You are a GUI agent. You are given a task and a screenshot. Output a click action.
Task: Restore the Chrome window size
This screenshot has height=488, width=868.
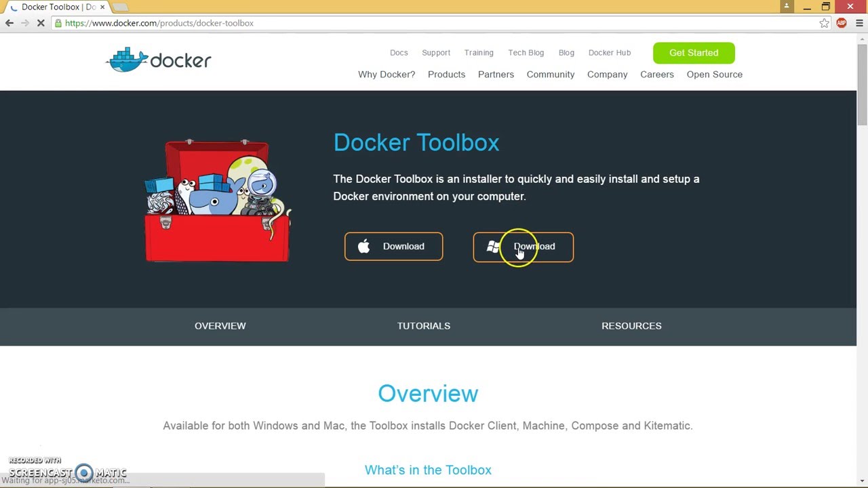826,7
